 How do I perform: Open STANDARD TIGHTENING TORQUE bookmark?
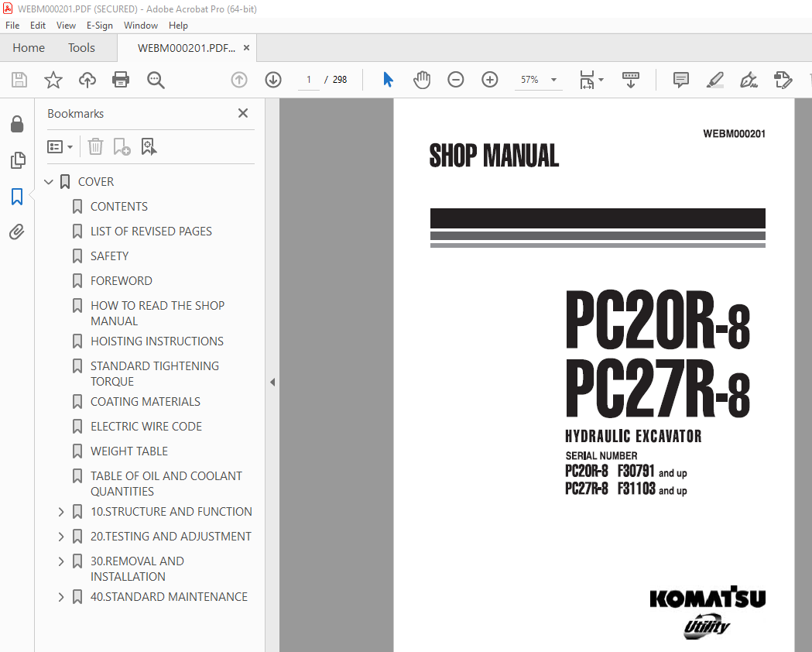[154, 373]
